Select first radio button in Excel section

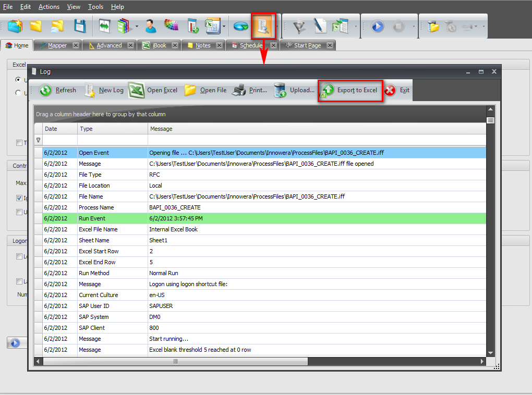[19, 80]
